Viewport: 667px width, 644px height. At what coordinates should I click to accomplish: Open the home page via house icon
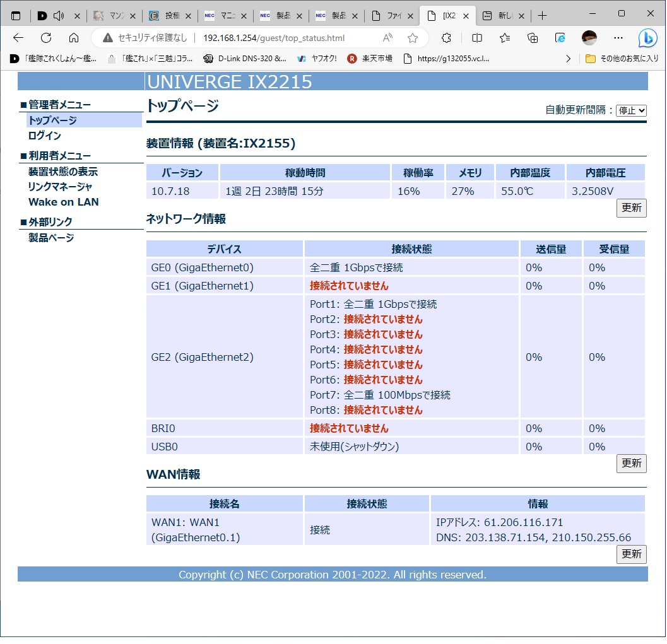[x=74, y=38]
